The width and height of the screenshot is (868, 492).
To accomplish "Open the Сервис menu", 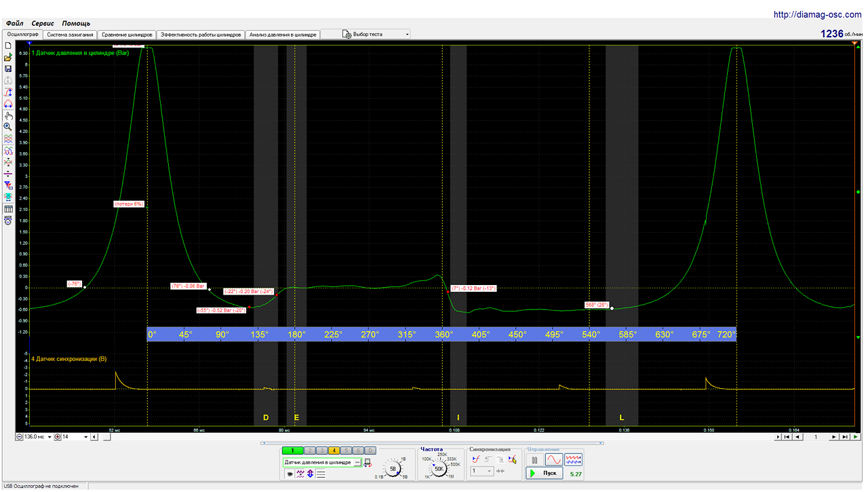I will click(43, 23).
